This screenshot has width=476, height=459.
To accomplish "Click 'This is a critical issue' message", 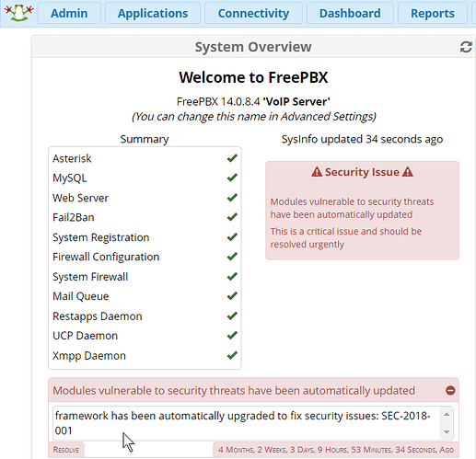I will [346, 237].
